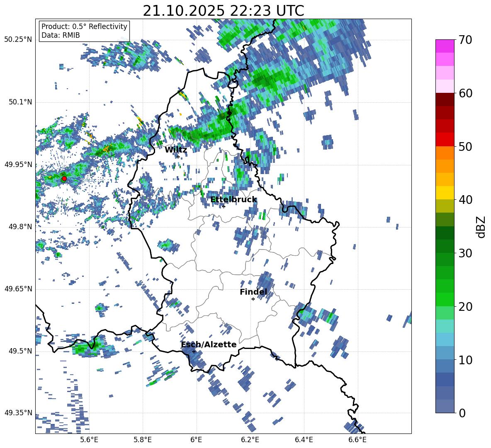Click the 20 value on colorbar

pos(465,307)
